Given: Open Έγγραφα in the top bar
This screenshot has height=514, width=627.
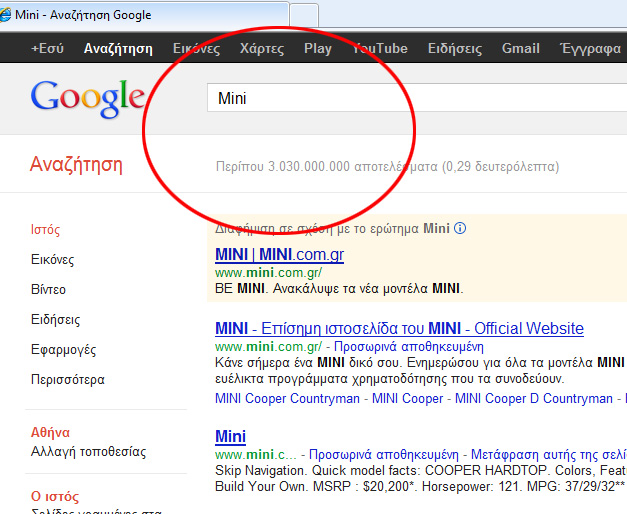Looking at the screenshot, I should click(591, 48).
